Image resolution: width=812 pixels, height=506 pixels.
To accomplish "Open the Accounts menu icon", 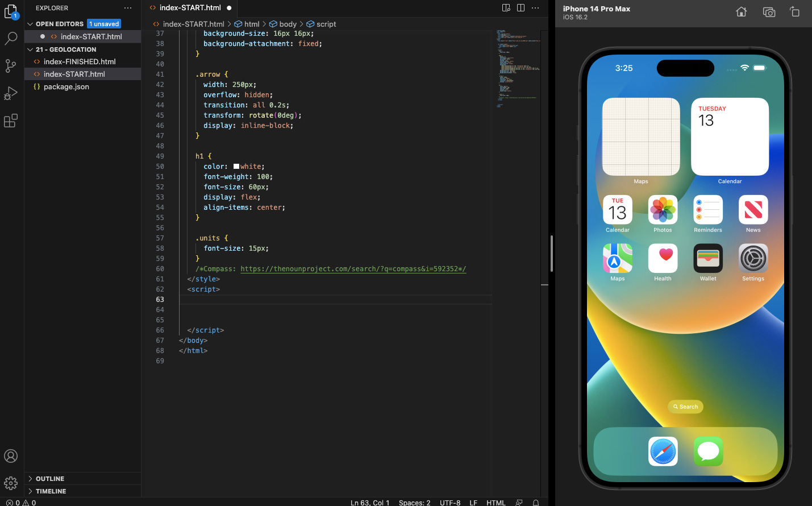I will pyautogui.click(x=11, y=456).
